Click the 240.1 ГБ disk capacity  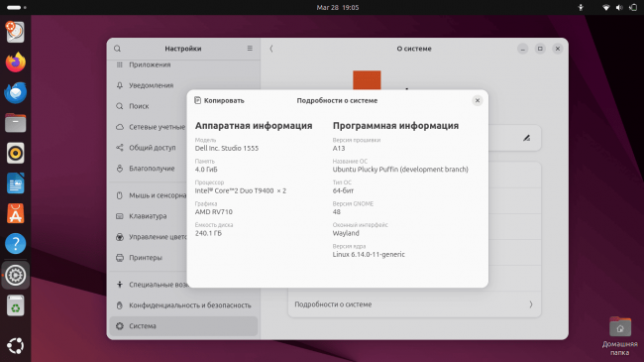pos(208,233)
